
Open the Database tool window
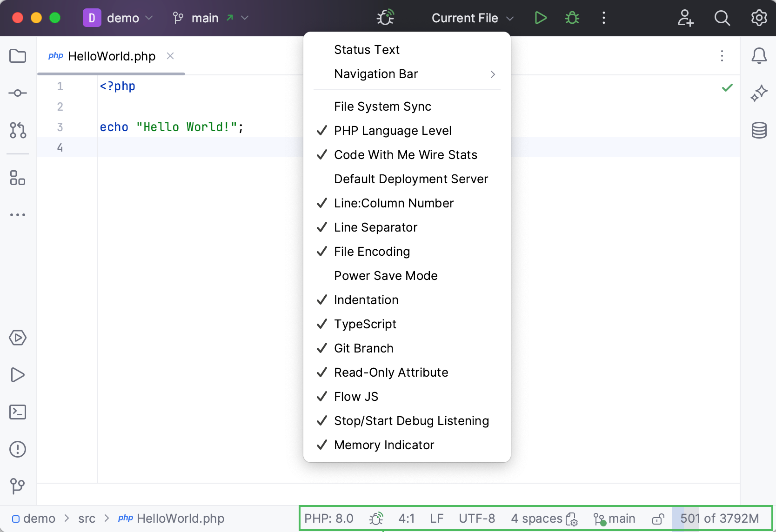pos(759,131)
